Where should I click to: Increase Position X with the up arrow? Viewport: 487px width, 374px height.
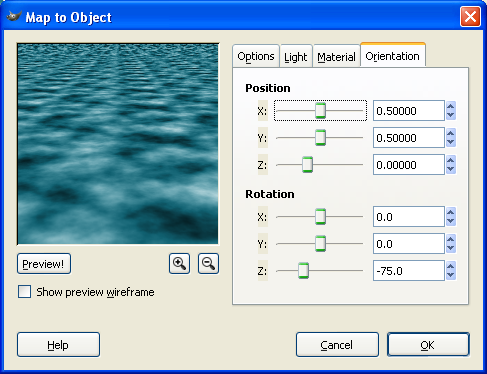click(451, 106)
